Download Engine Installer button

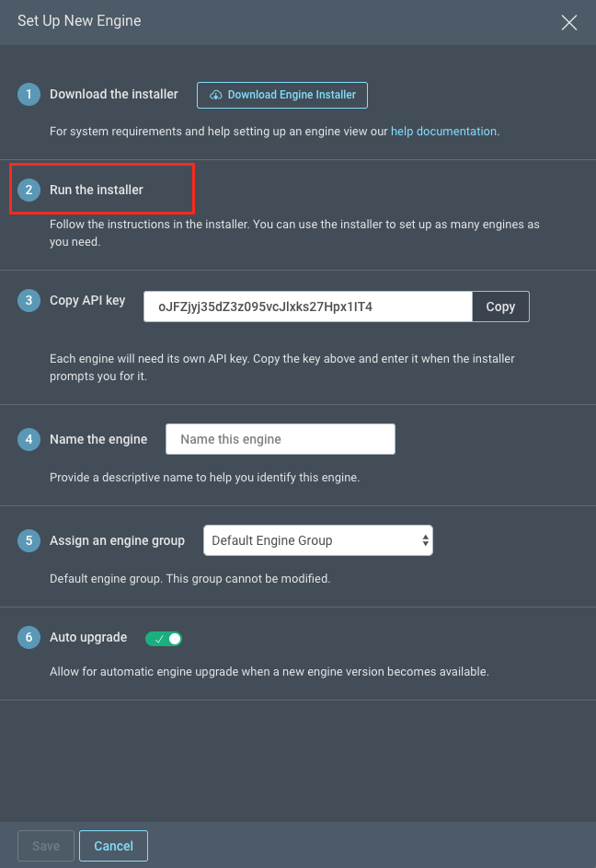click(x=282, y=95)
